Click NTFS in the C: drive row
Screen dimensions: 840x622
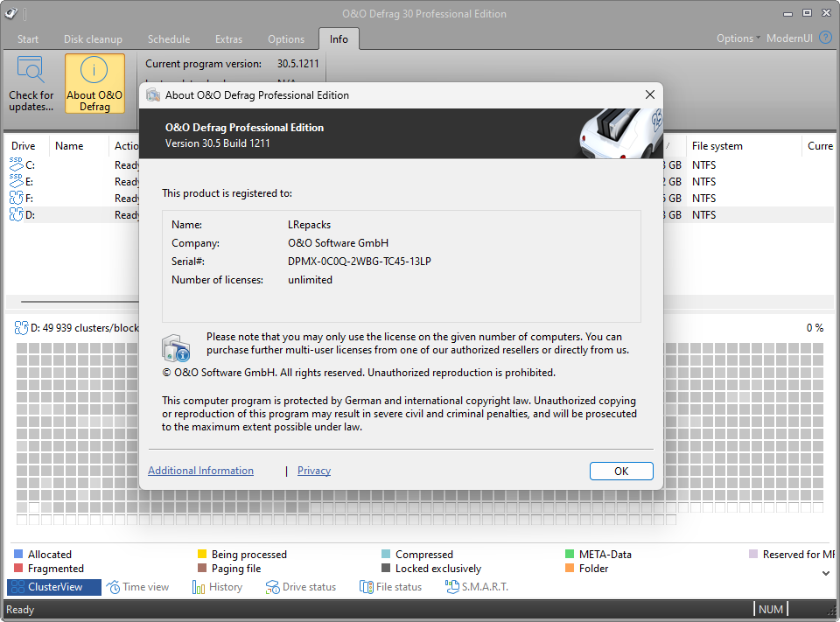703,164
